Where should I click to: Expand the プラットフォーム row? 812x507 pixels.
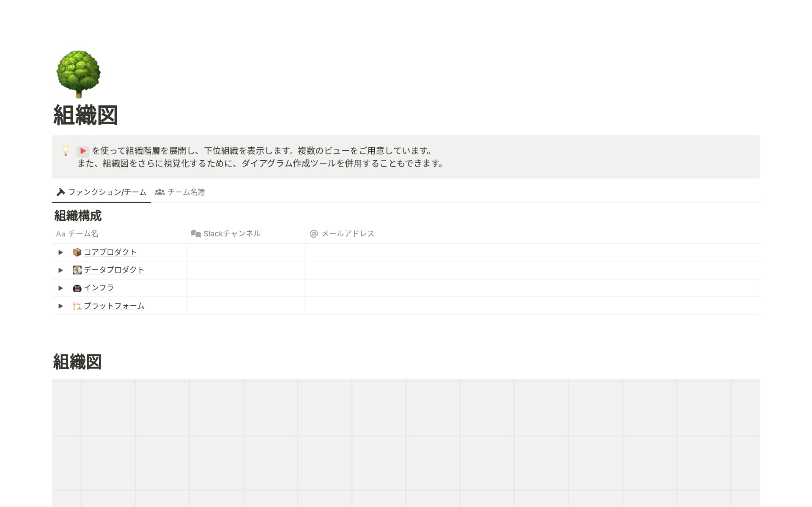(x=61, y=306)
